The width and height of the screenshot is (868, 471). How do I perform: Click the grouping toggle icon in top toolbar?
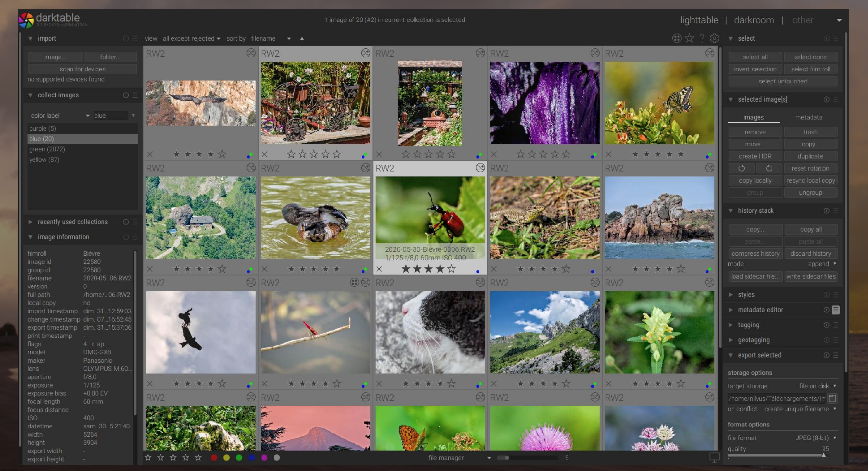(677, 38)
